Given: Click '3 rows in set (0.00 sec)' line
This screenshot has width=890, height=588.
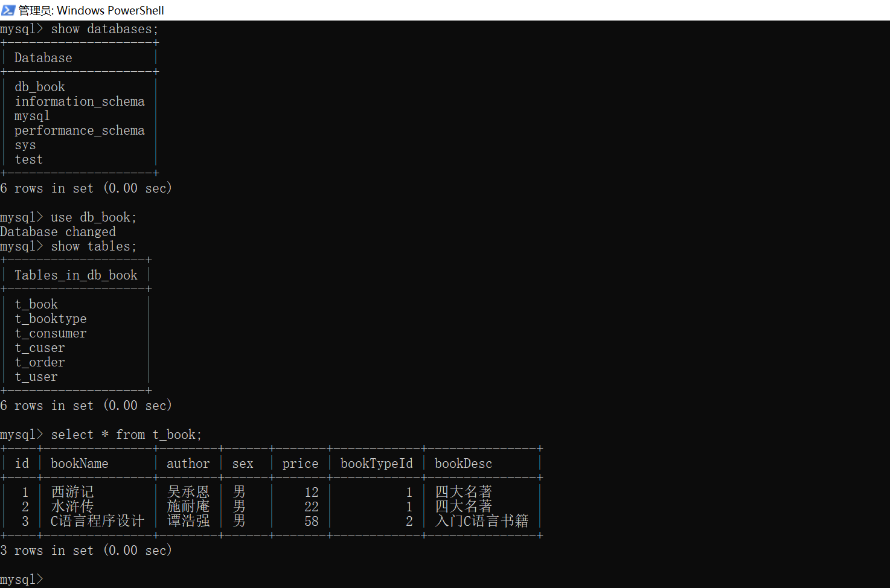Looking at the screenshot, I should (86, 551).
